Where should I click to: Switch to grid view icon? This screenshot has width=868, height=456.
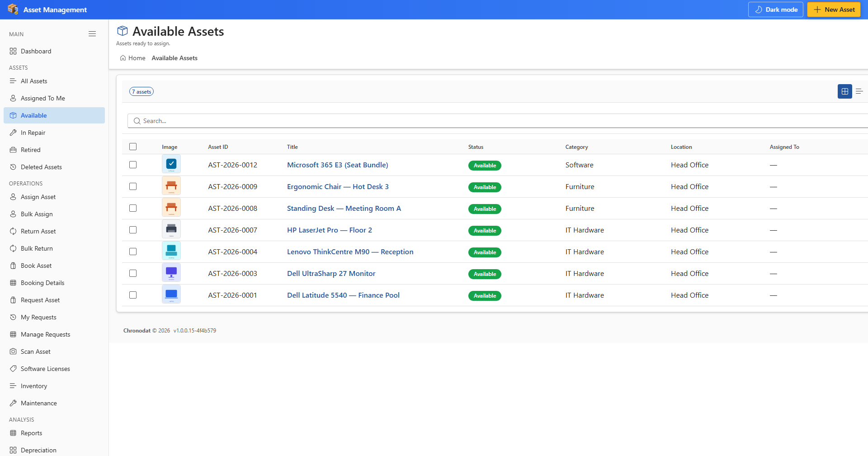point(844,91)
